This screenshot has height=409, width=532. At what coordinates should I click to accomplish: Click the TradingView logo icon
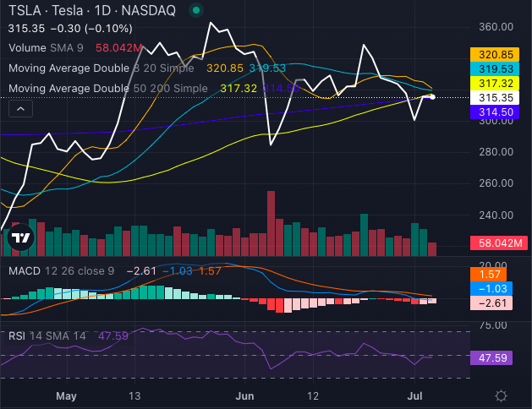point(20,237)
